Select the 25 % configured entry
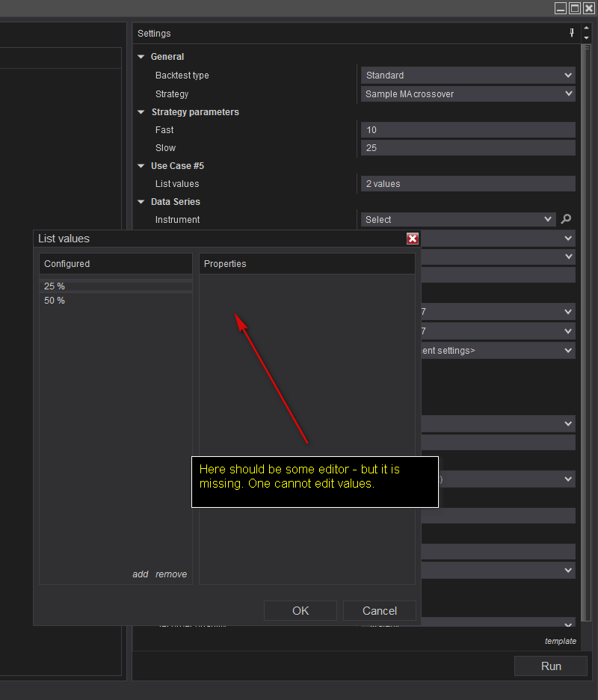Screen dimensions: 598x700 [x=116, y=286]
